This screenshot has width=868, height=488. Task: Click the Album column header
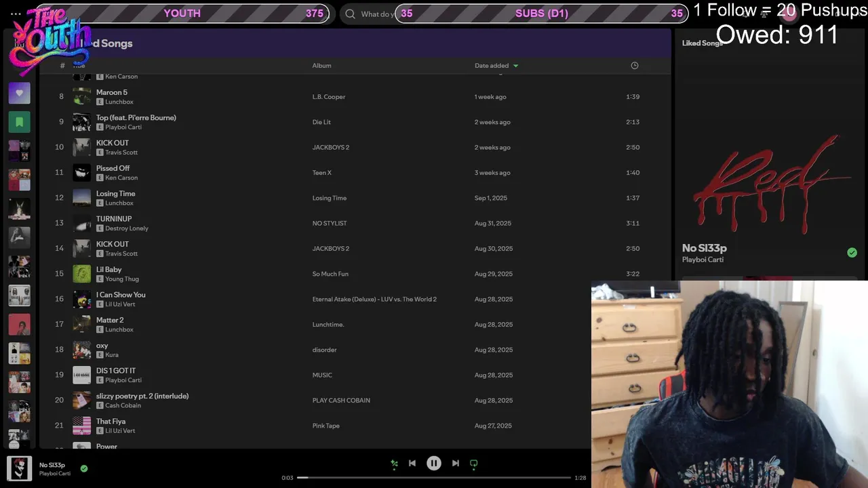click(321, 66)
